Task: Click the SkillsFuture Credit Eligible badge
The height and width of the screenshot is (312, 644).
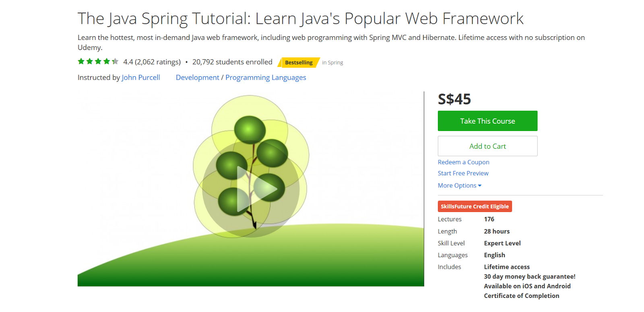Action: [475, 206]
